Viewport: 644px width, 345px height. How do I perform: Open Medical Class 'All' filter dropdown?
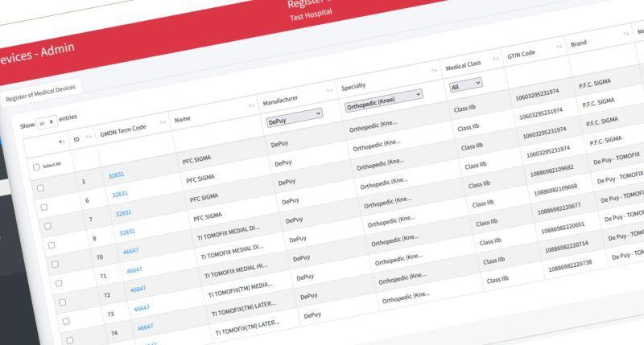[466, 83]
